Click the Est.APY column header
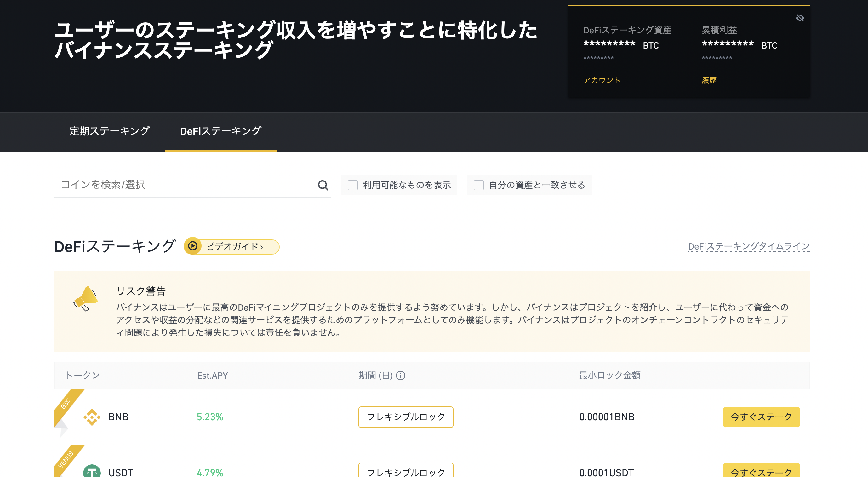Image resolution: width=868 pixels, height=477 pixels. click(212, 376)
